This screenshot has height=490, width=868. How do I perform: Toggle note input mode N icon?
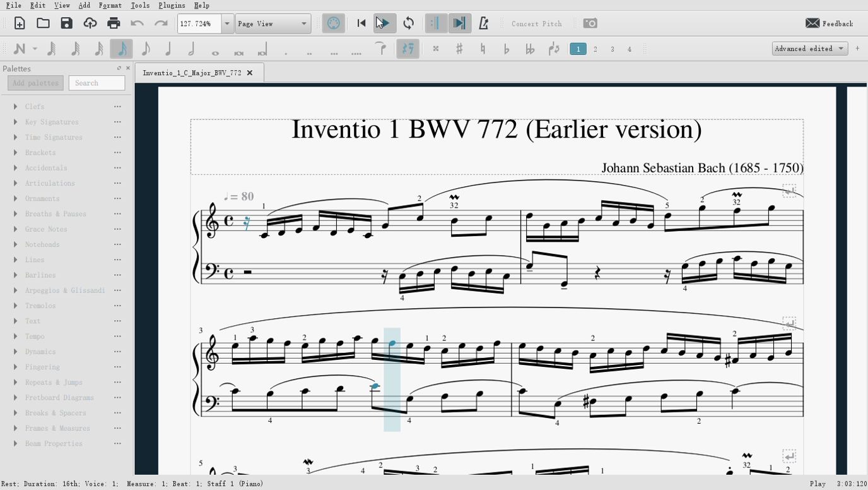click(x=20, y=49)
